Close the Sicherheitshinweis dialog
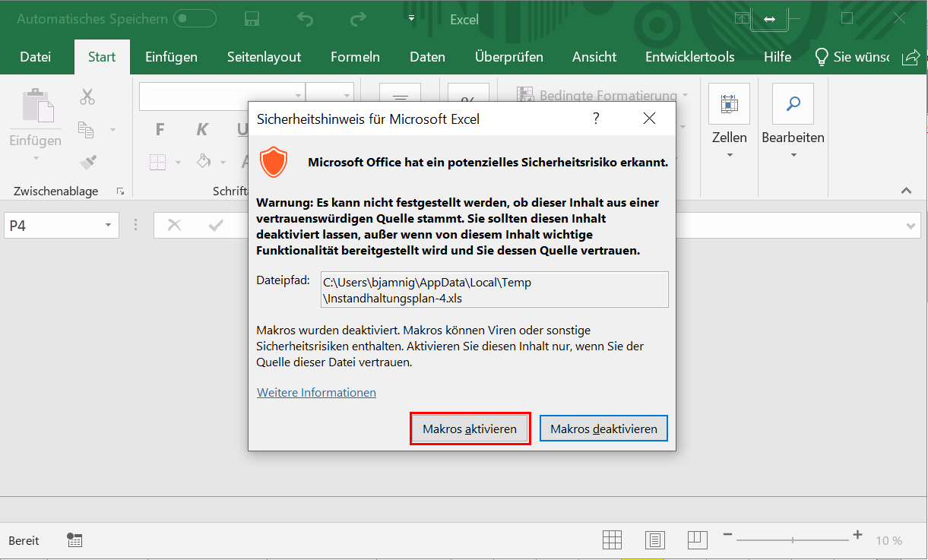 pyautogui.click(x=649, y=119)
